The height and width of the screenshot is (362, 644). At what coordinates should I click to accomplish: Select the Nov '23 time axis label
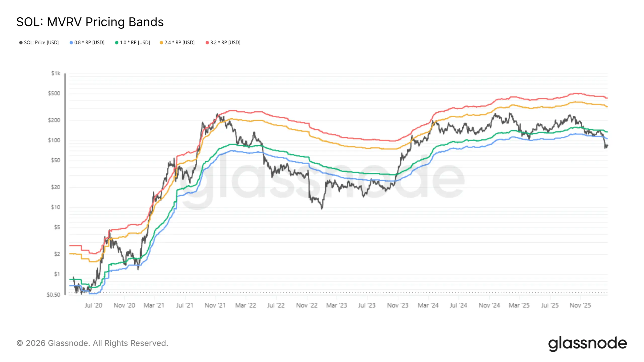(x=398, y=305)
